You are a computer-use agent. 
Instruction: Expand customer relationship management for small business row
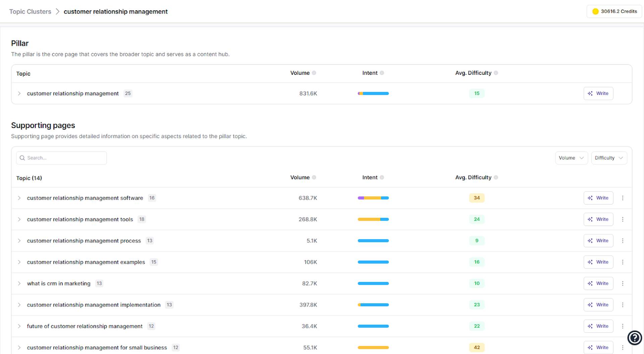(19, 348)
